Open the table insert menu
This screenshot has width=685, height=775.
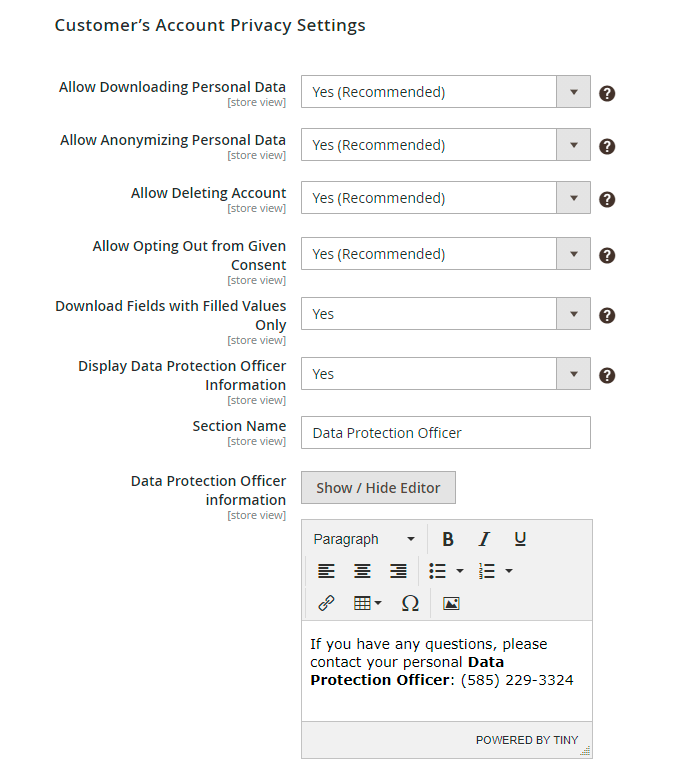point(367,603)
